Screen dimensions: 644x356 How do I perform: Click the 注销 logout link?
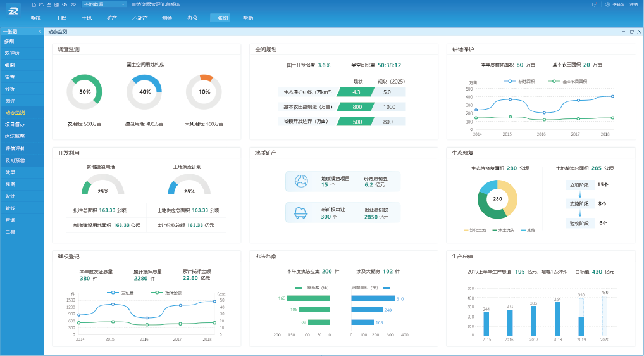pos(633,4)
